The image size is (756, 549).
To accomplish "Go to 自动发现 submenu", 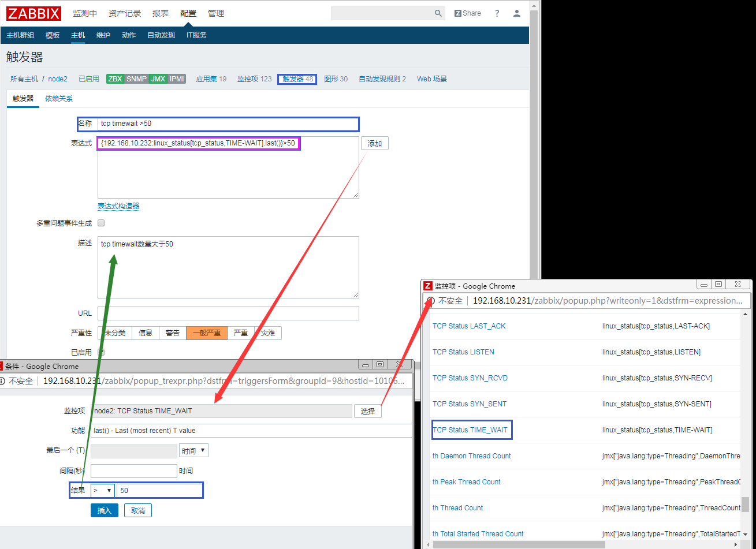I will click(x=161, y=35).
